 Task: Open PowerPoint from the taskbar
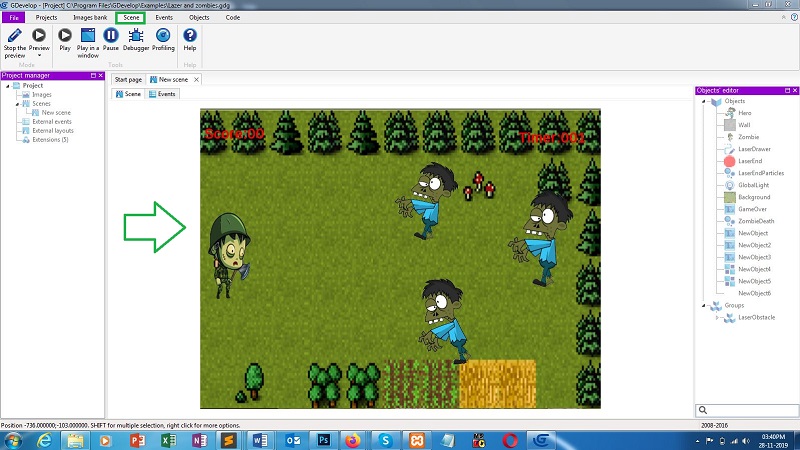tap(137, 440)
